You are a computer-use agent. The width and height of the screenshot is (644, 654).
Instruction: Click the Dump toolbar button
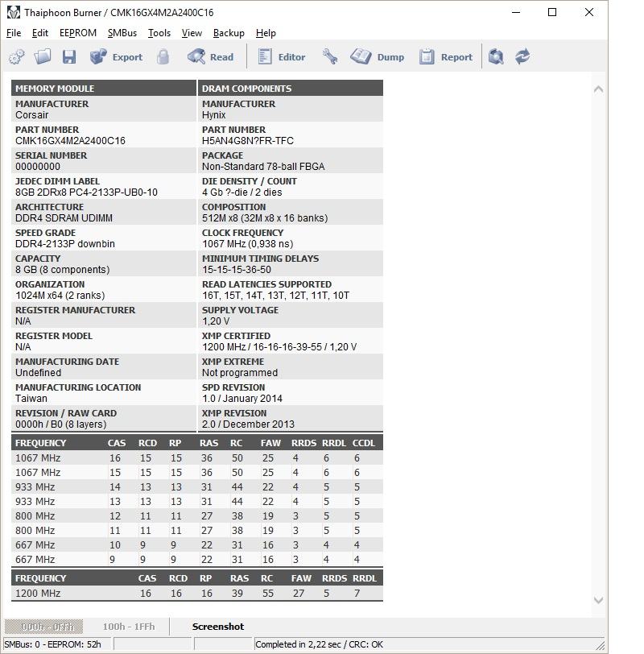click(x=378, y=56)
